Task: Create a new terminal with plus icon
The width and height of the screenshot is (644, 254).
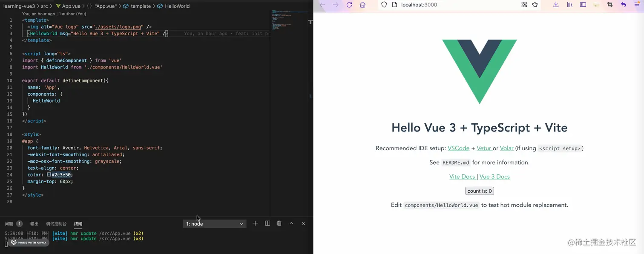Action: 255,223
